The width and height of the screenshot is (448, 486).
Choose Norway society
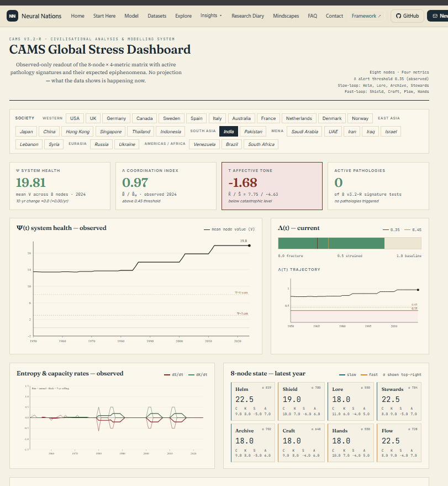click(360, 118)
